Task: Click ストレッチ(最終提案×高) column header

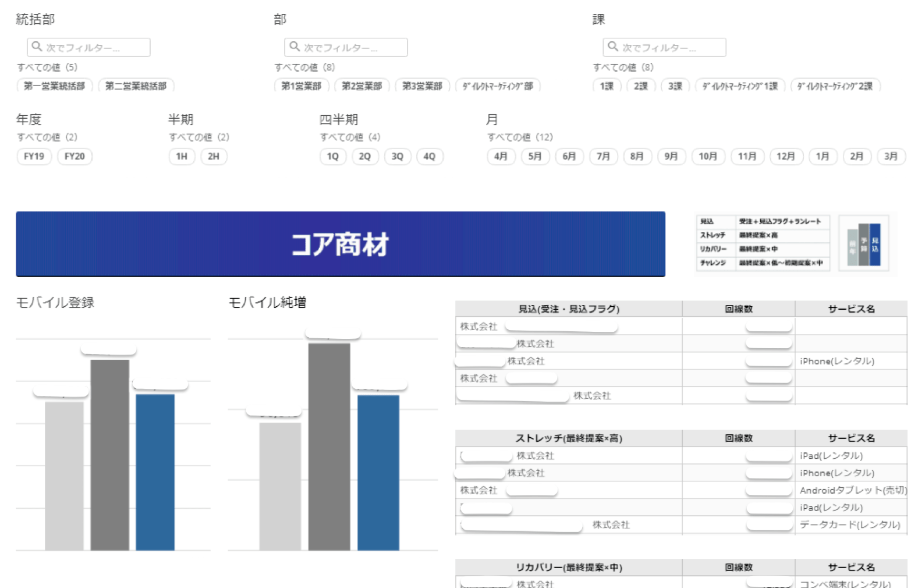Action: coord(569,438)
